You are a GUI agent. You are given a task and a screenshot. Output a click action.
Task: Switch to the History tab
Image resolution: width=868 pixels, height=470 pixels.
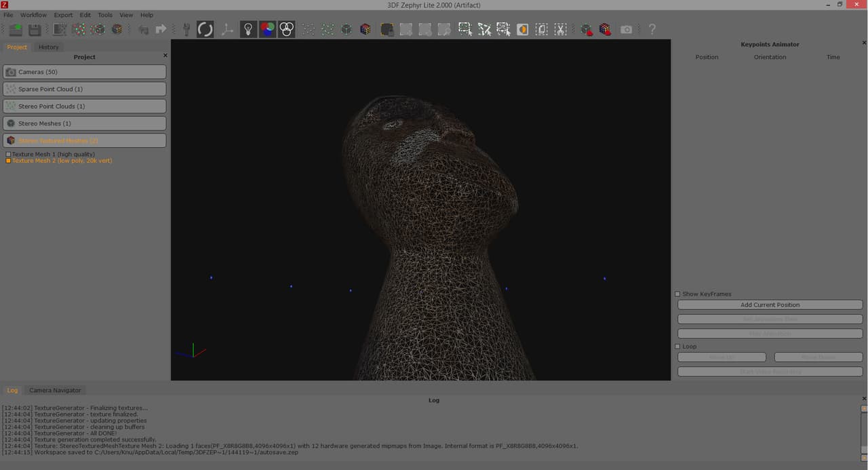click(48, 47)
